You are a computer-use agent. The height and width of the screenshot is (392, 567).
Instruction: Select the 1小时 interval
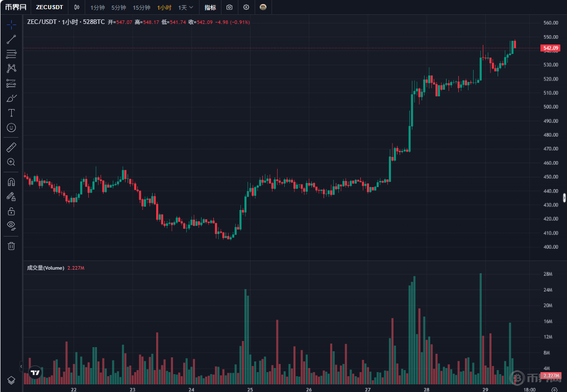coord(164,8)
